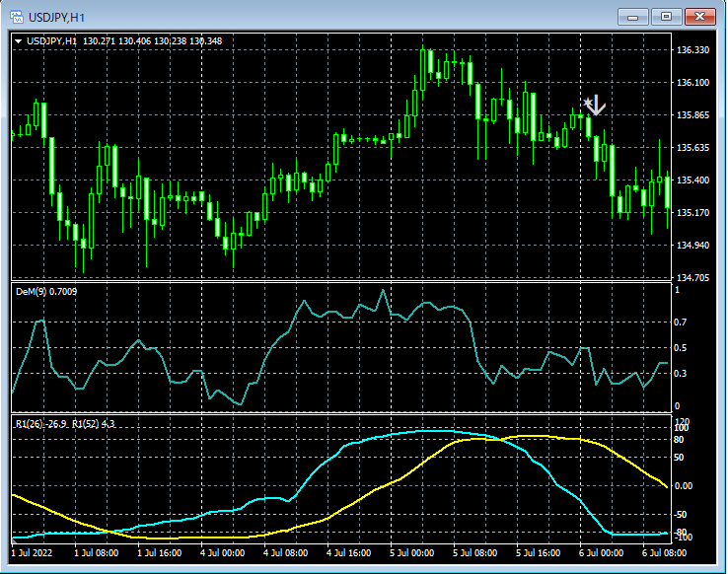Click the USDJPY,H1 title bar text

56,16
